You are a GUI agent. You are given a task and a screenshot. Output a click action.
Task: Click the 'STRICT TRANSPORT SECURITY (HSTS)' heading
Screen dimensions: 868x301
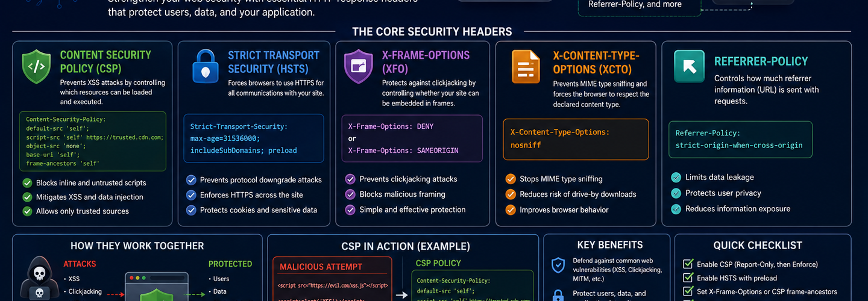click(274, 61)
